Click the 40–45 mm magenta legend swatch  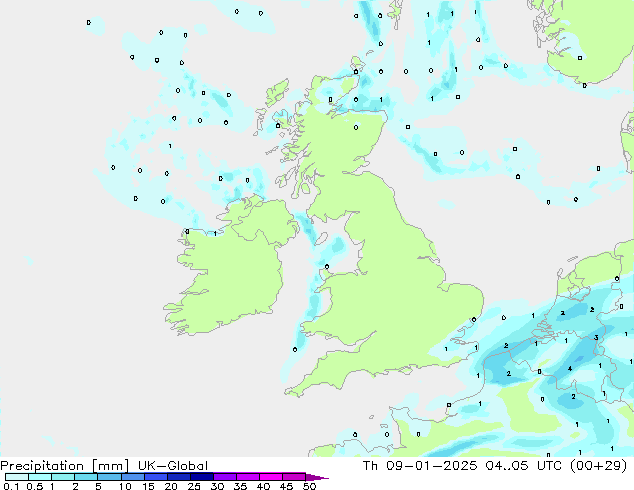point(271,477)
